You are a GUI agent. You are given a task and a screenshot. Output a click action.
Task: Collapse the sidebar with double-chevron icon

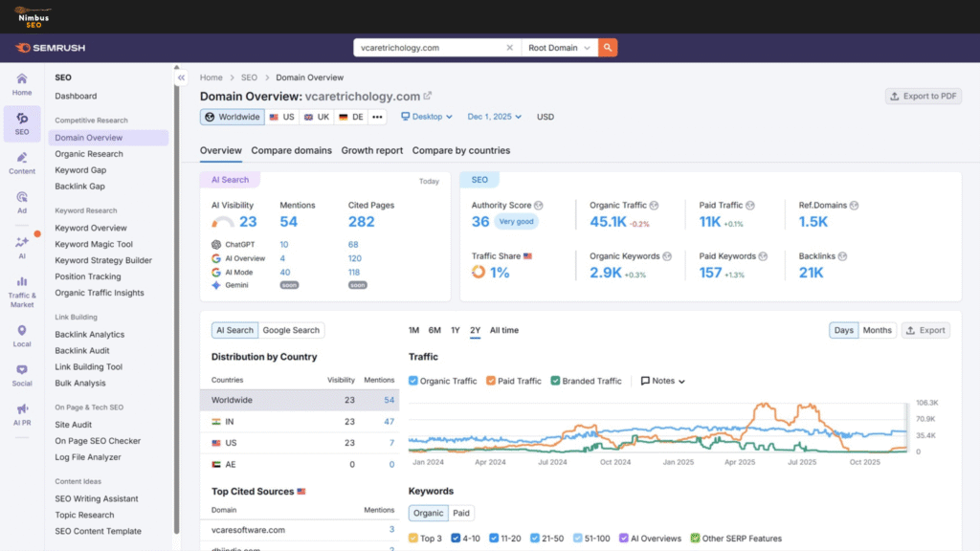(181, 77)
